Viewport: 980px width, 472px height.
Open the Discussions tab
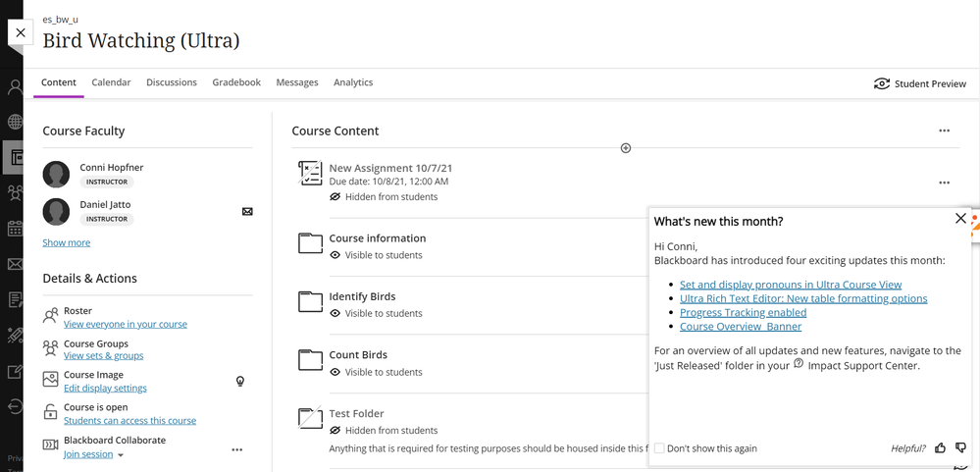coord(172,82)
